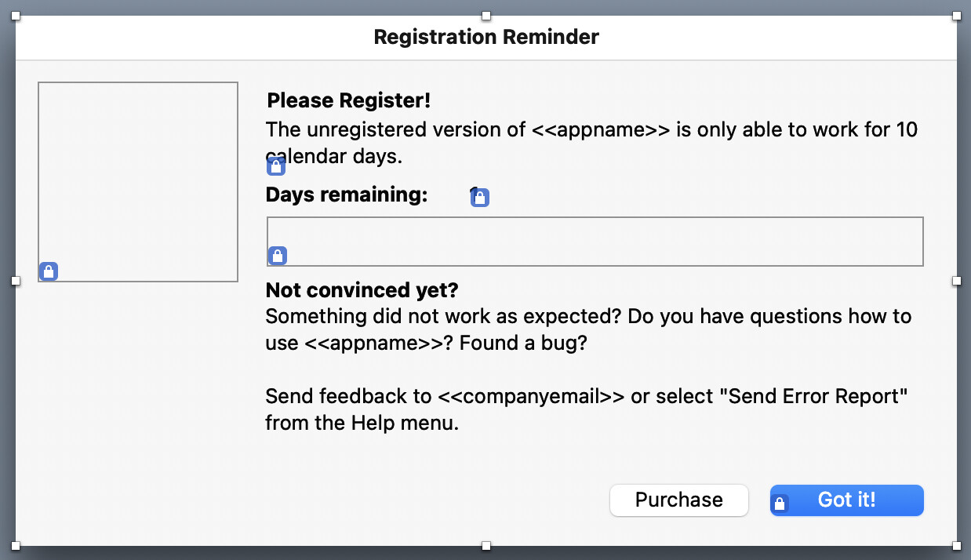Click the Got it! button label
This screenshot has height=560, width=971.
point(847,500)
